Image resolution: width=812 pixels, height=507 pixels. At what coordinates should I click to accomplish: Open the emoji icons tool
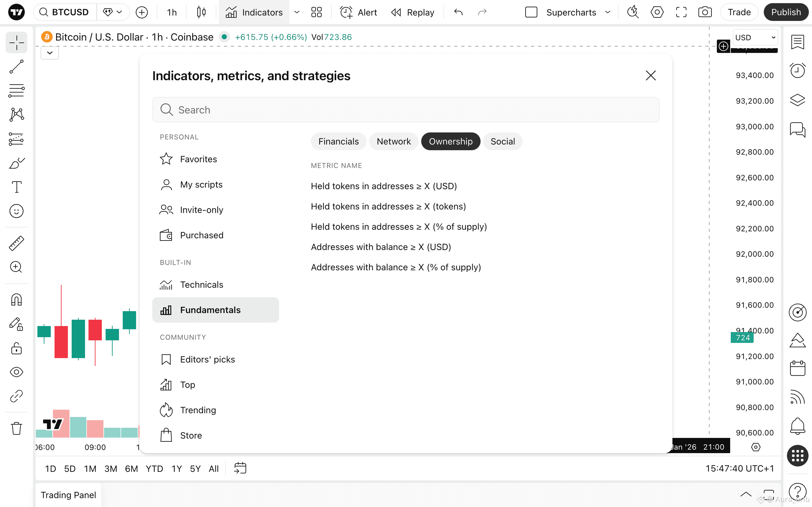pyautogui.click(x=16, y=211)
